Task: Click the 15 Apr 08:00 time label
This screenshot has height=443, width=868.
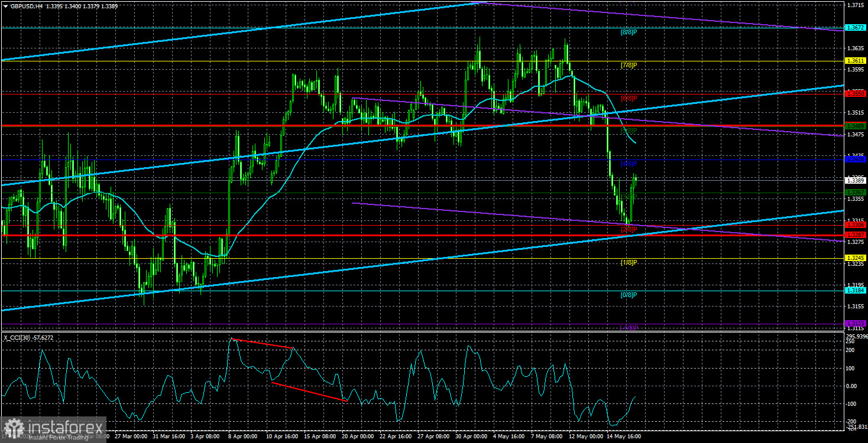Action: point(321,438)
